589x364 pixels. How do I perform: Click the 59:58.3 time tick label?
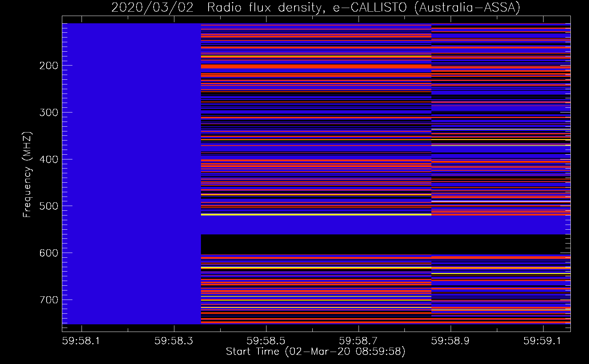[174, 341]
